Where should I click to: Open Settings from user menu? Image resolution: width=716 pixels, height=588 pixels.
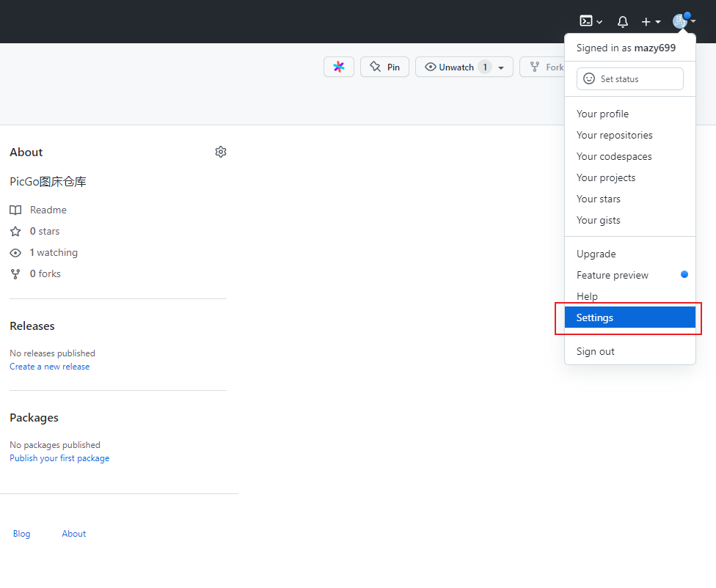[x=630, y=317]
